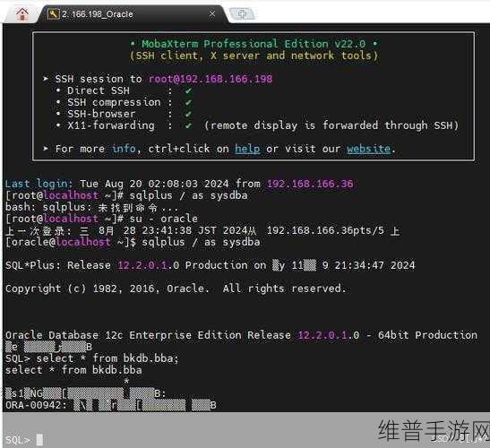Select the 'su - oracle' command line

click(x=101, y=219)
